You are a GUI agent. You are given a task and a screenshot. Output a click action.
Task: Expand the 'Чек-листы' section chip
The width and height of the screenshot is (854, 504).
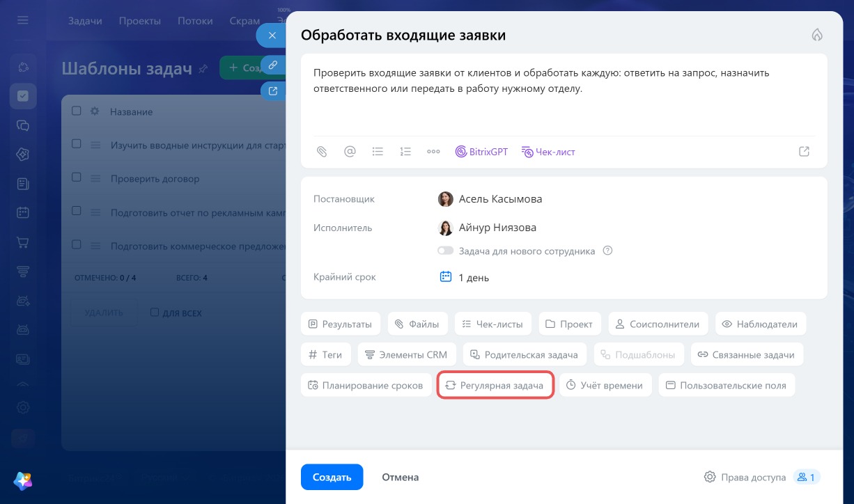[x=493, y=324]
